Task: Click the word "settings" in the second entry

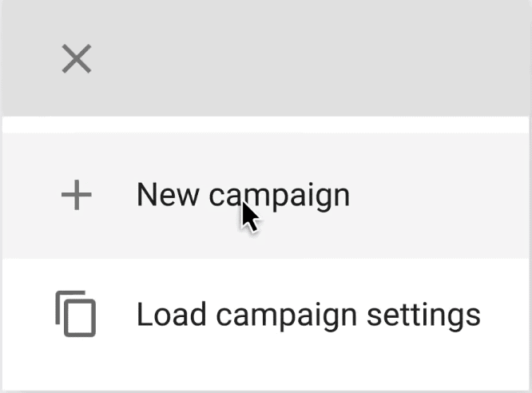Action: [424, 316]
